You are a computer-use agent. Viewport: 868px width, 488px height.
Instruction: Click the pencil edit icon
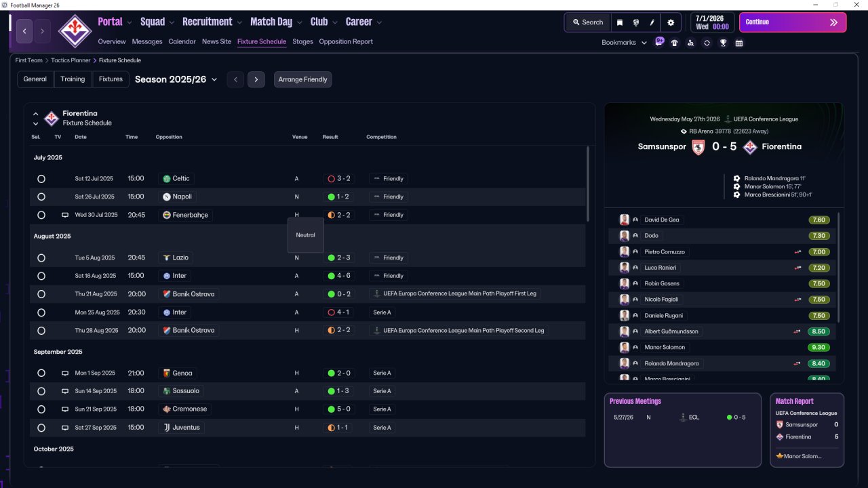click(652, 22)
